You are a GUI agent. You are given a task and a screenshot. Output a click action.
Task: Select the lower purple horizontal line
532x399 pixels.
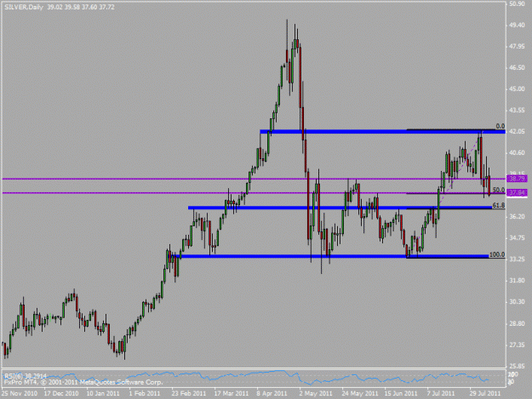coord(254,193)
